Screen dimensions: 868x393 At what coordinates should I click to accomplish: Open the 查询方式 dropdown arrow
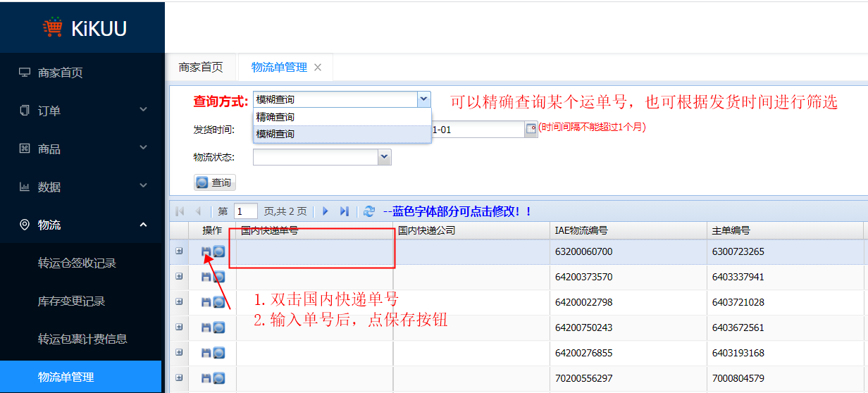[423, 99]
